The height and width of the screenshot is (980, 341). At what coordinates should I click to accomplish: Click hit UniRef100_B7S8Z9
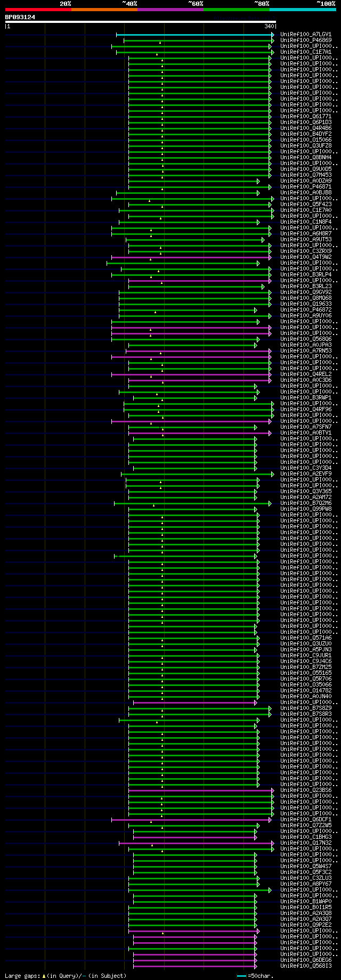[306, 708]
